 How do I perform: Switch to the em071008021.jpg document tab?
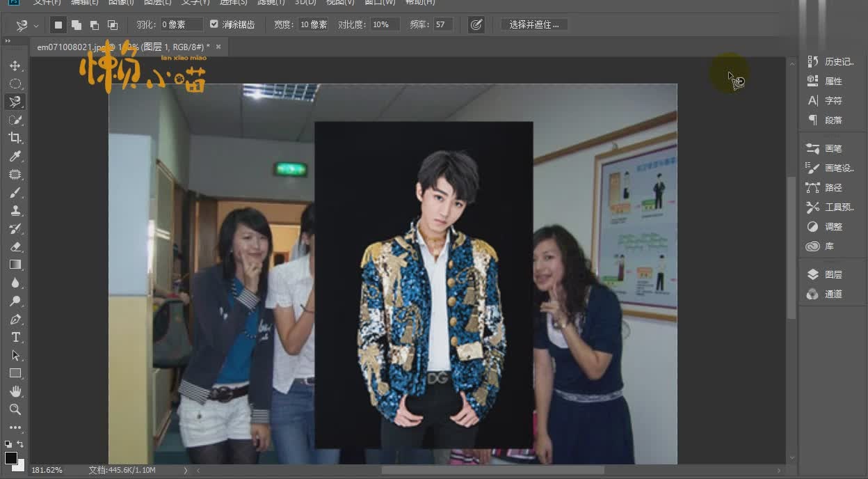tap(123, 47)
